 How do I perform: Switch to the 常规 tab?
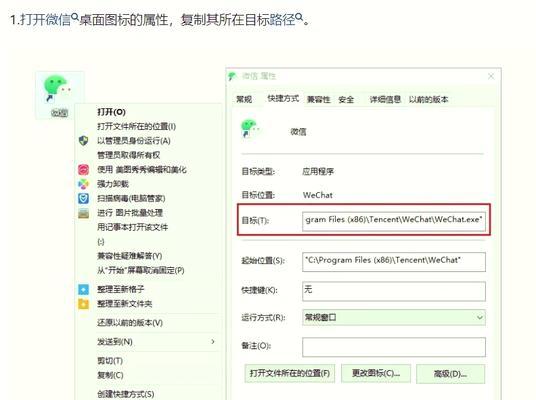click(244, 99)
